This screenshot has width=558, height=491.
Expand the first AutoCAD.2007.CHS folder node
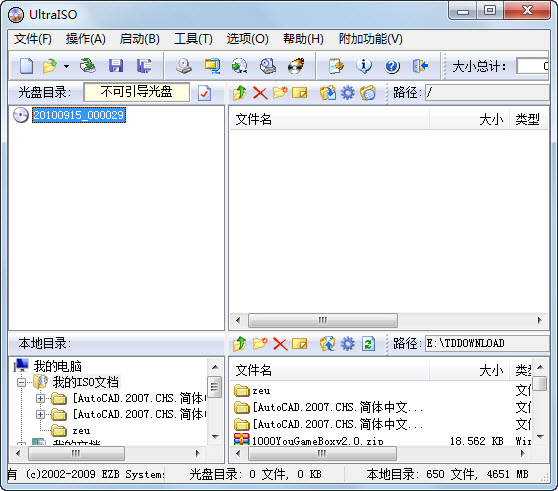pyautogui.click(x=40, y=398)
